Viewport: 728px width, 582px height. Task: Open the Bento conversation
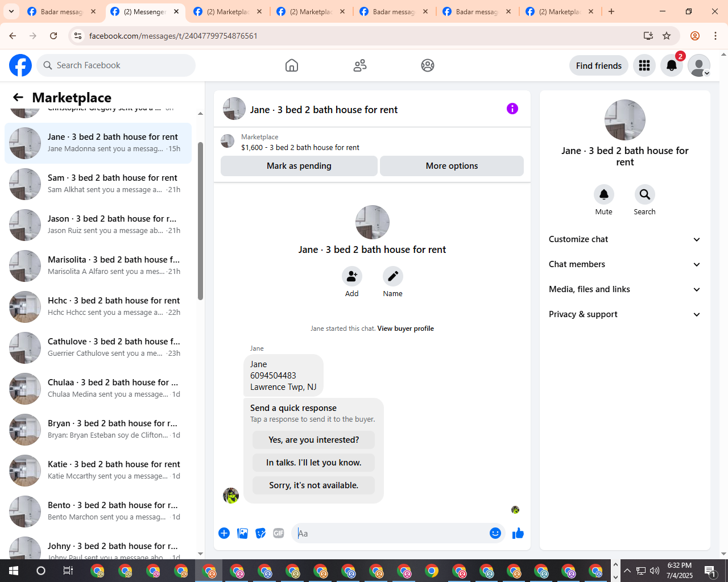tap(98, 512)
